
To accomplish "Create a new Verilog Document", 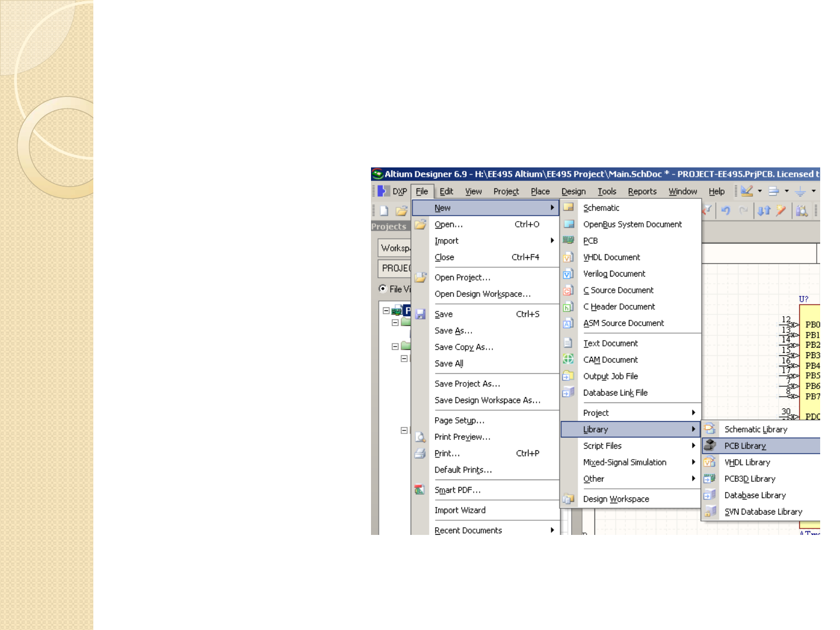I will pos(631,274).
